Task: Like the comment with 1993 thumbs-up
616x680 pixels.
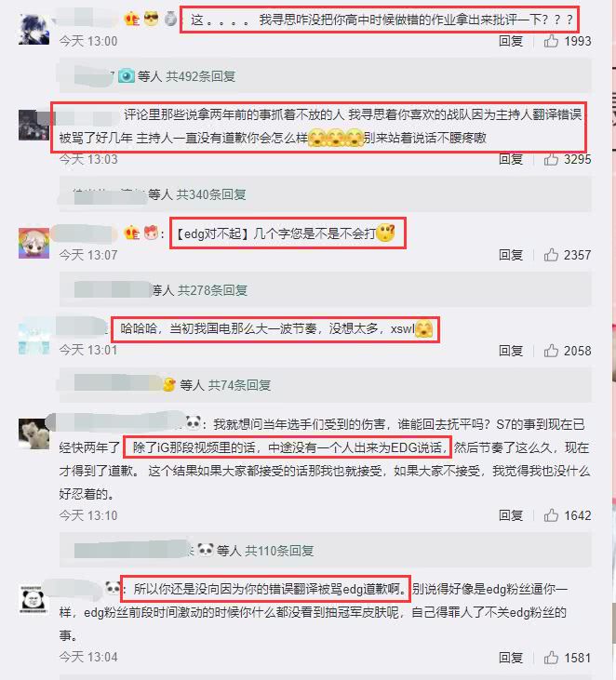Action: point(551,41)
